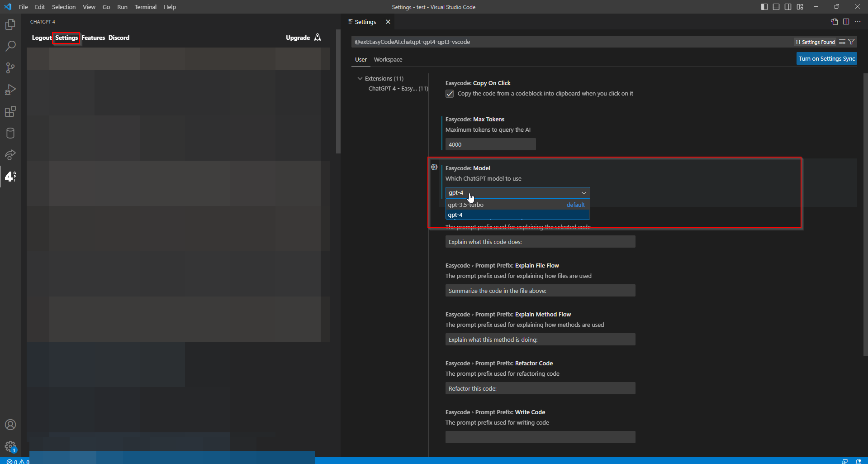The height and width of the screenshot is (464, 868).
Task: Switch to the Workspace settings tab
Action: (388, 59)
